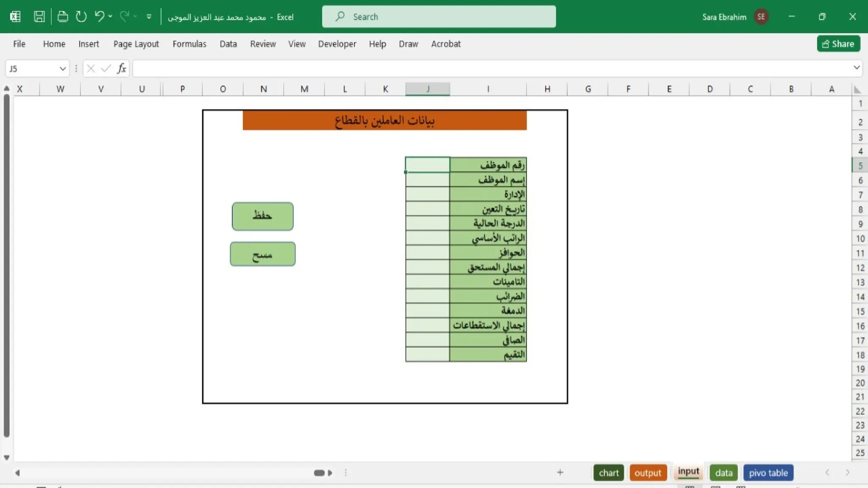Click the green حفظ save button
The width and height of the screenshot is (868, 488).
[x=262, y=216]
